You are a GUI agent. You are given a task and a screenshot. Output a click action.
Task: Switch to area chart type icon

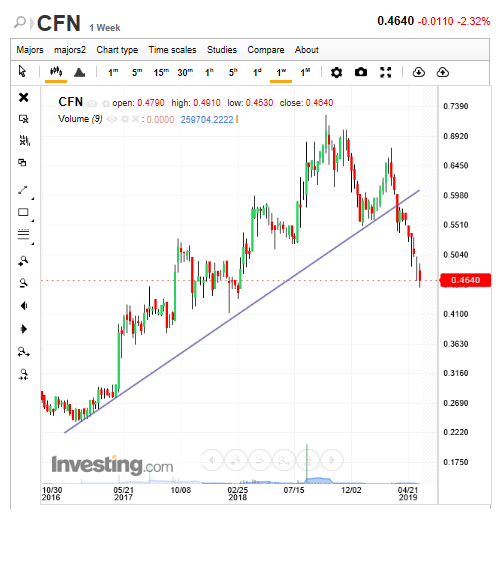80,72
